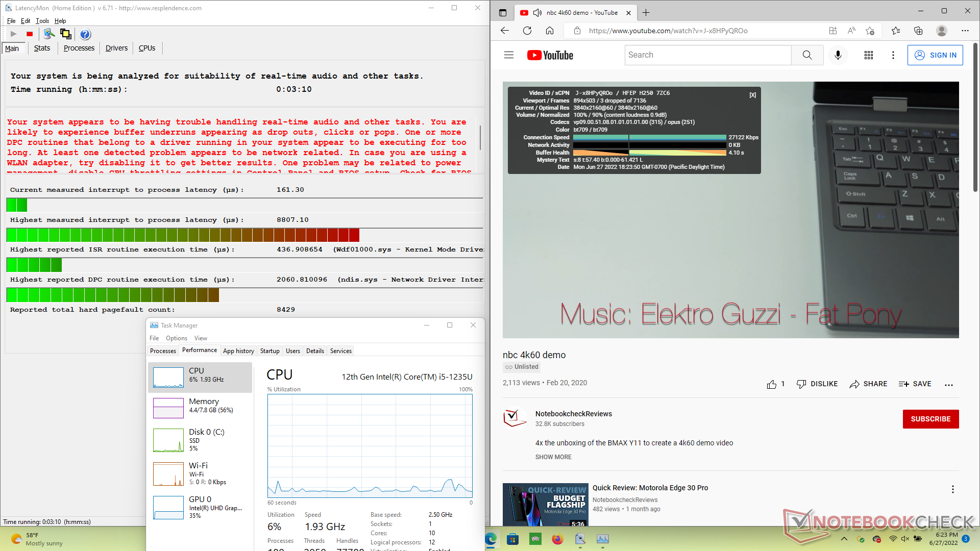The image size is (980, 551).
Task: Start monitoring with the LatencyMon play button
Action: 14,34
